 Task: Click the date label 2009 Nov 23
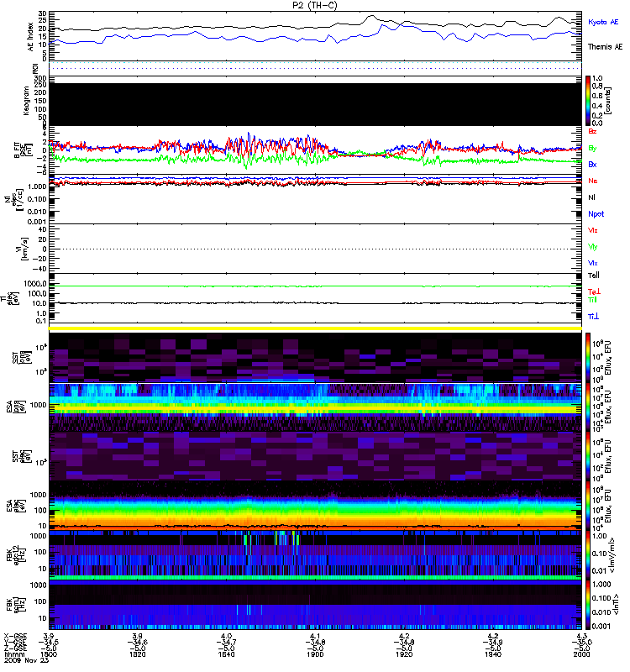(27, 660)
